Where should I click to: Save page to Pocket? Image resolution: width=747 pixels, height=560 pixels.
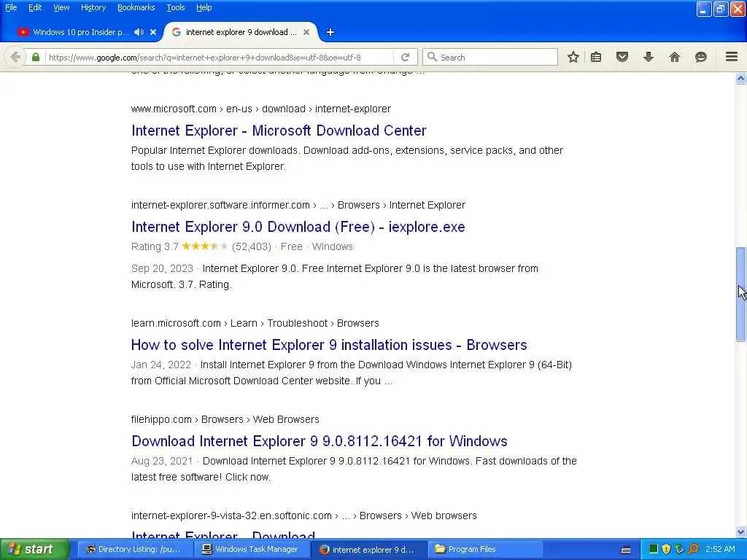pos(622,57)
